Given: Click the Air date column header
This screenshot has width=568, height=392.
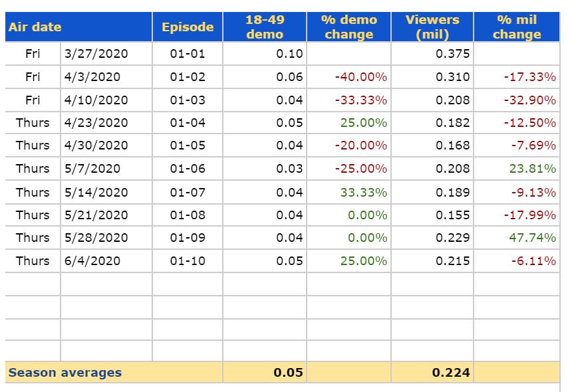Looking at the screenshot, I should tap(35, 27).
